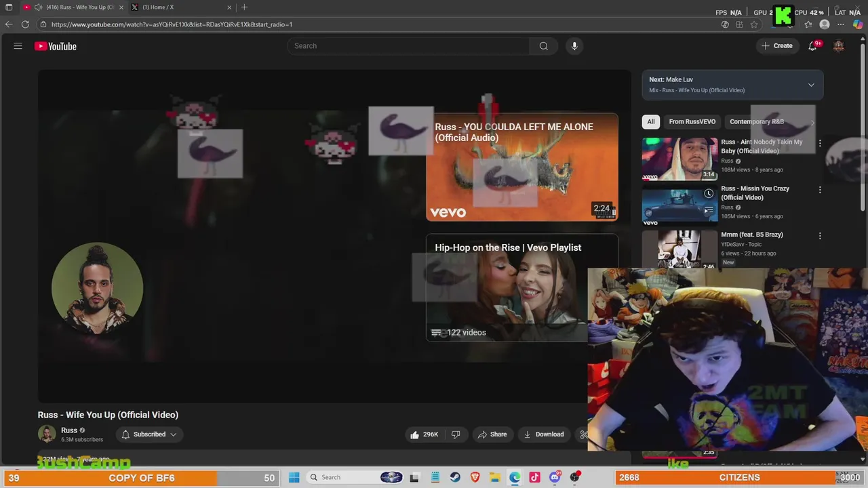
Task: Go back with the browser back arrow
Action: tap(9, 24)
